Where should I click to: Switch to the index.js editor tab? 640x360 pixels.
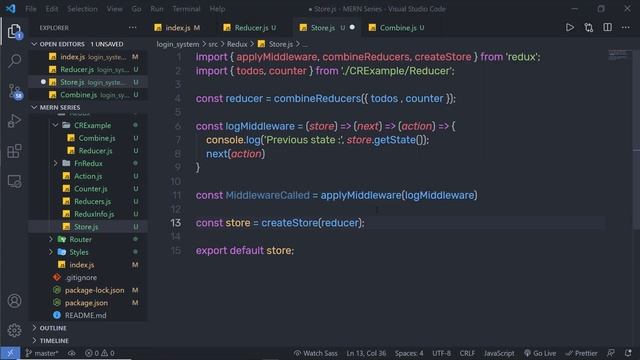pyautogui.click(x=177, y=28)
